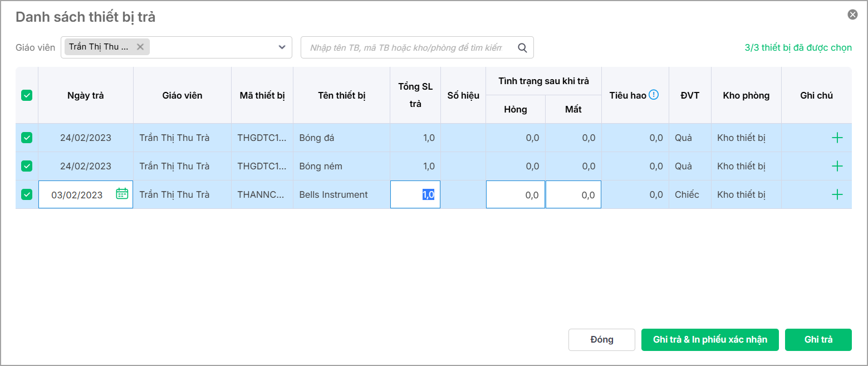The image size is (868, 366).
Task: Click the Hỏng quantity field for Bells Instrument
Action: pos(515,195)
